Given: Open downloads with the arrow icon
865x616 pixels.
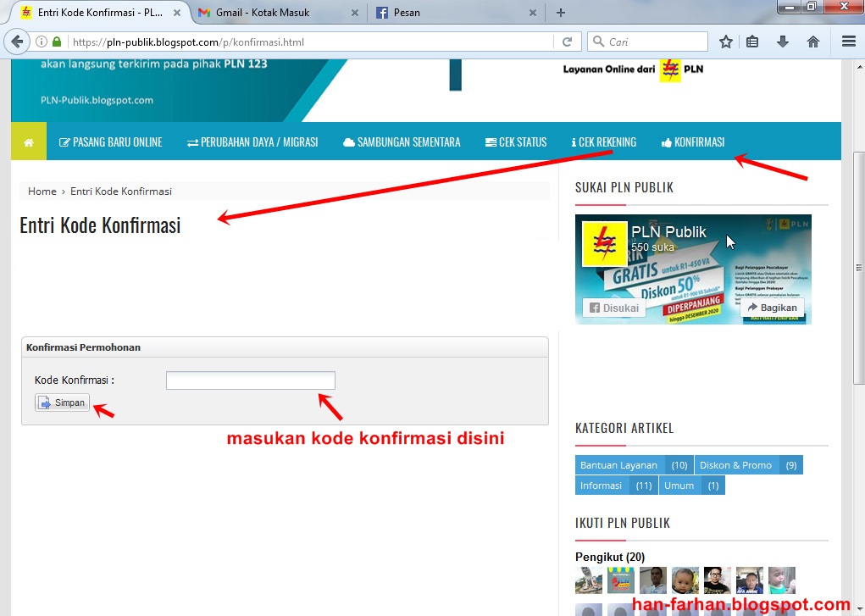Looking at the screenshot, I should (782, 41).
